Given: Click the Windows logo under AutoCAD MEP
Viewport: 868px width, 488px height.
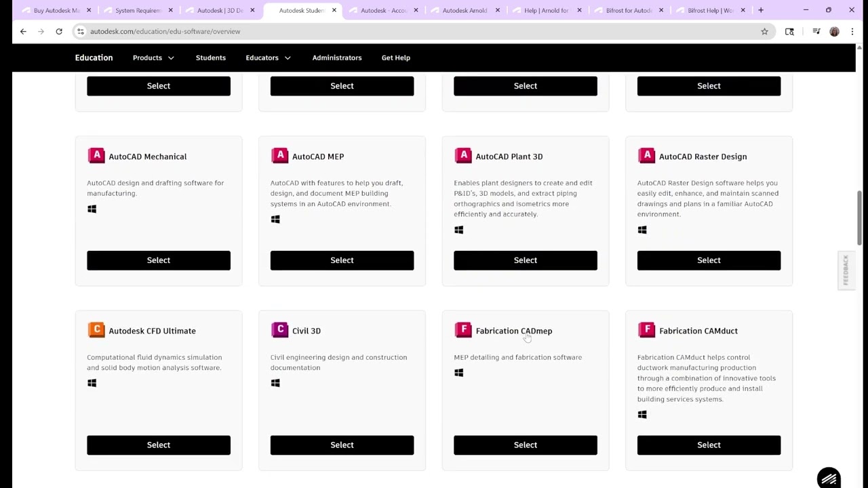Looking at the screenshot, I should (x=275, y=220).
